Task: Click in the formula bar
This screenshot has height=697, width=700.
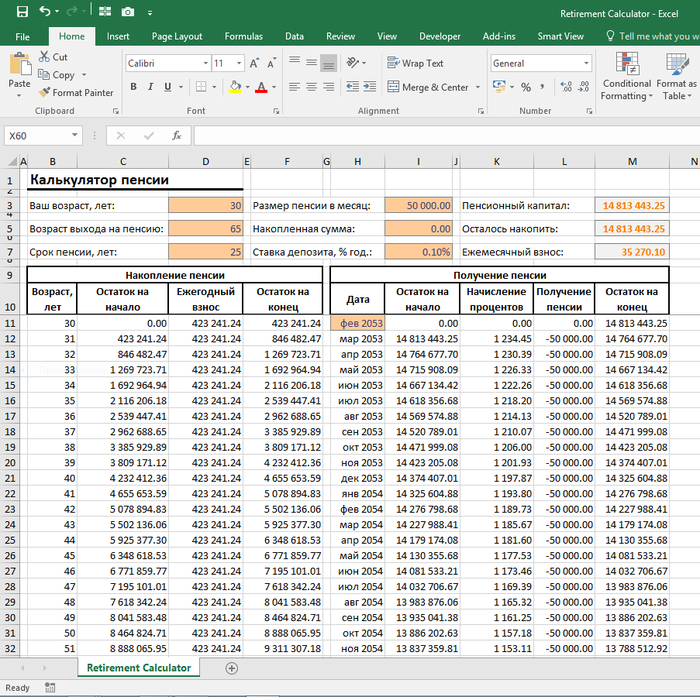Action: [446, 135]
